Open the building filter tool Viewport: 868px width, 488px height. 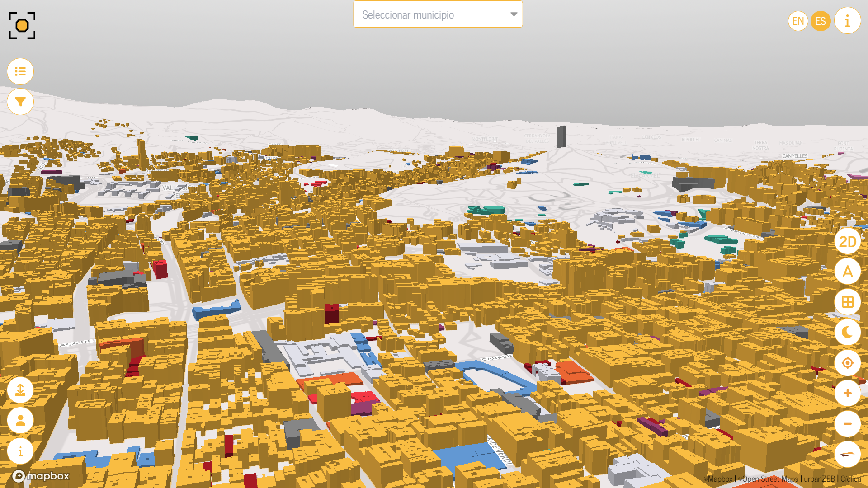[x=20, y=102]
